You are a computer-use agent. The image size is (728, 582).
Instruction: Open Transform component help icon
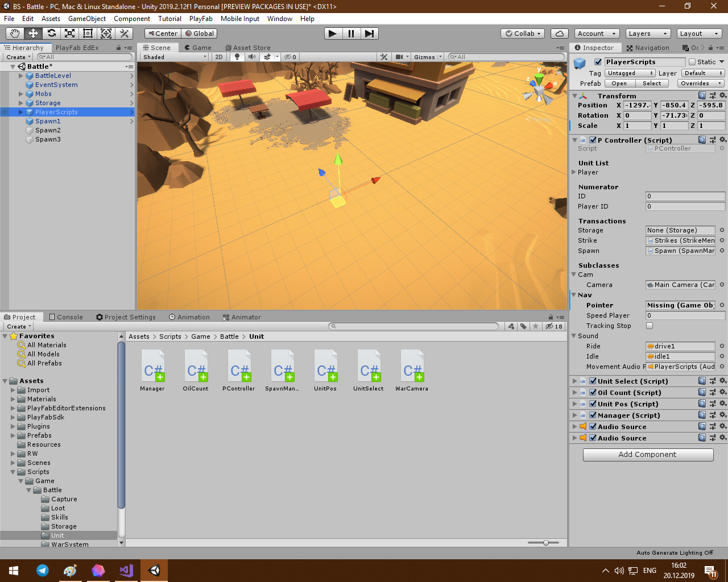click(x=702, y=96)
